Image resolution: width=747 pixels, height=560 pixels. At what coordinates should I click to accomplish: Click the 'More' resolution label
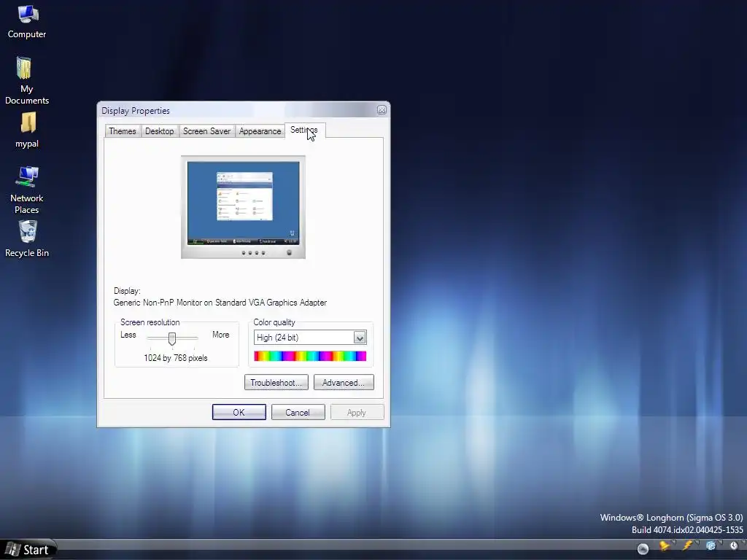[220, 335]
